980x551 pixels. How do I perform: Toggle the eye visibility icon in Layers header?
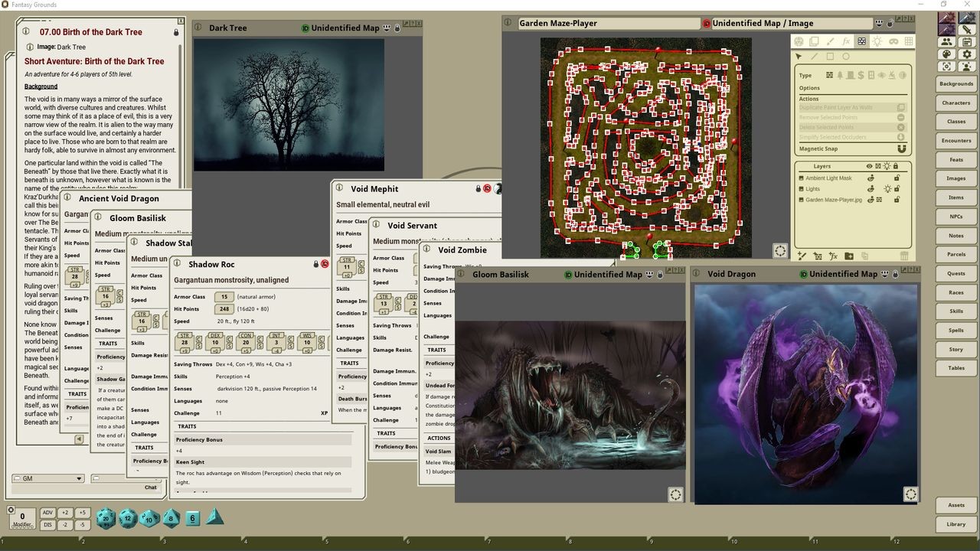[869, 166]
